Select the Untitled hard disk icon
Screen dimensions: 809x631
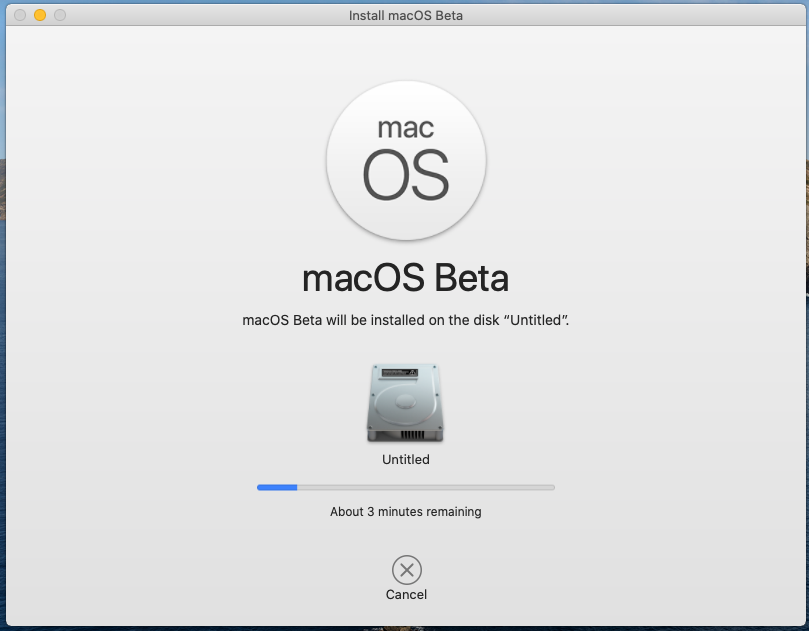point(405,403)
